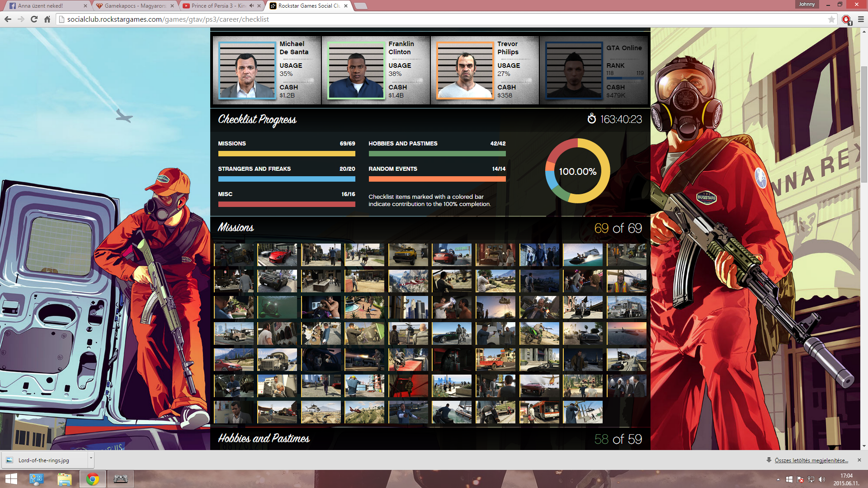Click the browser home icon
The height and width of the screenshot is (488, 868).
47,19
